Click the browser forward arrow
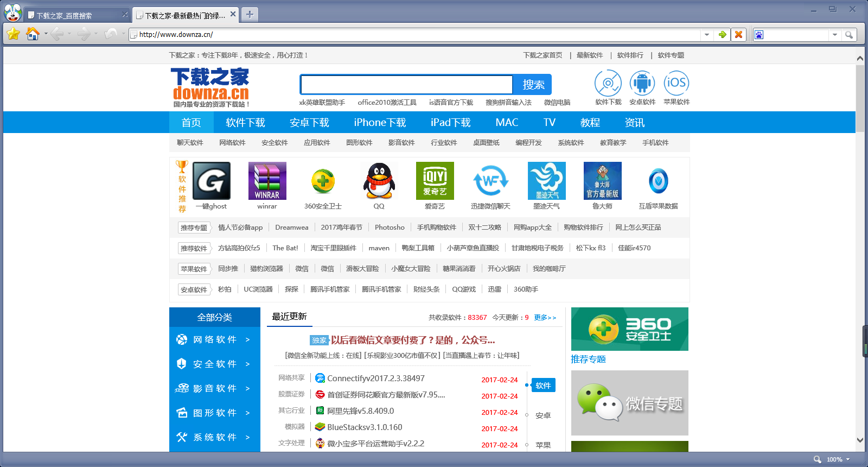This screenshot has height=467, width=868. 84,34
